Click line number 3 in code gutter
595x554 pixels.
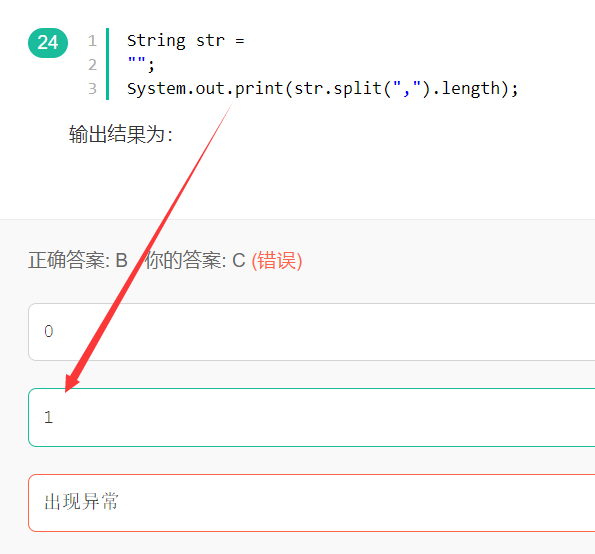point(92,88)
